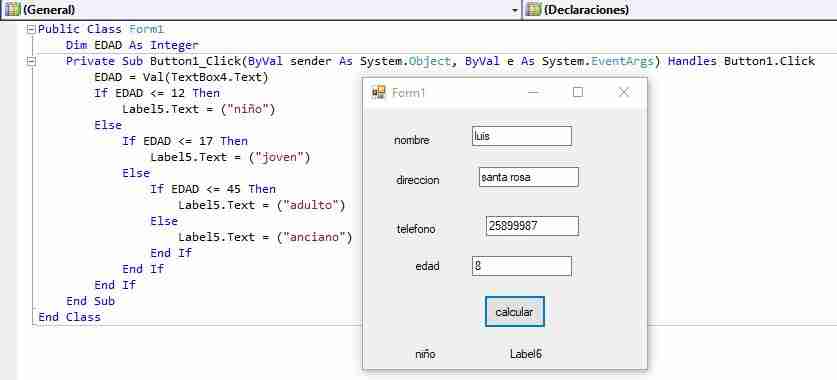The image size is (837, 380).
Task: Click Handles Button1.Click in the sub header
Action: point(741,61)
